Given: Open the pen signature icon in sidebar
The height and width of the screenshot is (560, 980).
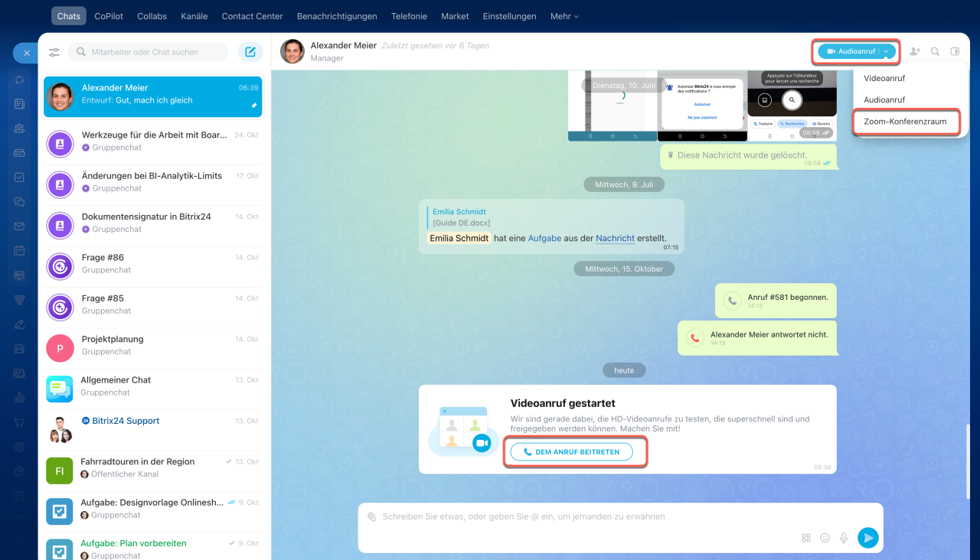Looking at the screenshot, I should click(x=19, y=324).
